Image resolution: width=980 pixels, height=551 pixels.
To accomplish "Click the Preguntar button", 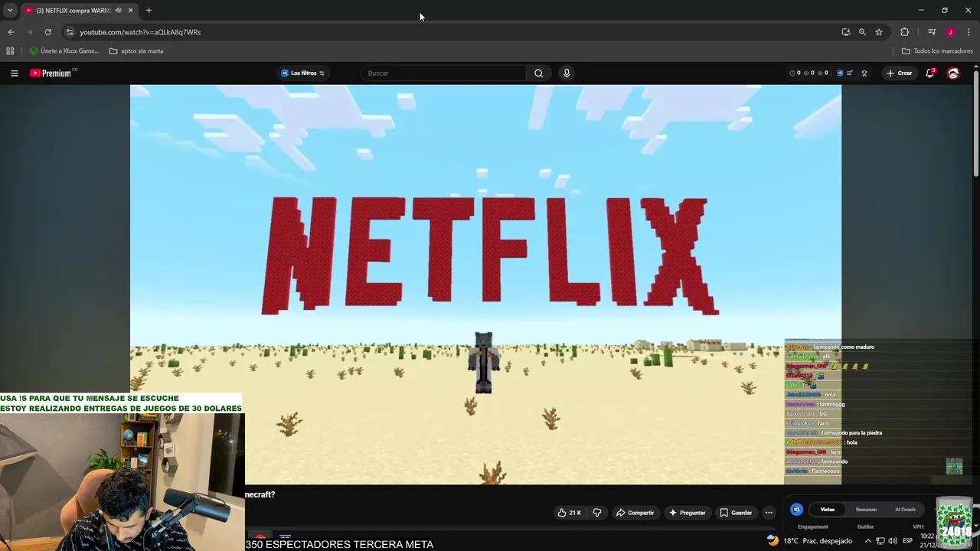I will 687,513.
